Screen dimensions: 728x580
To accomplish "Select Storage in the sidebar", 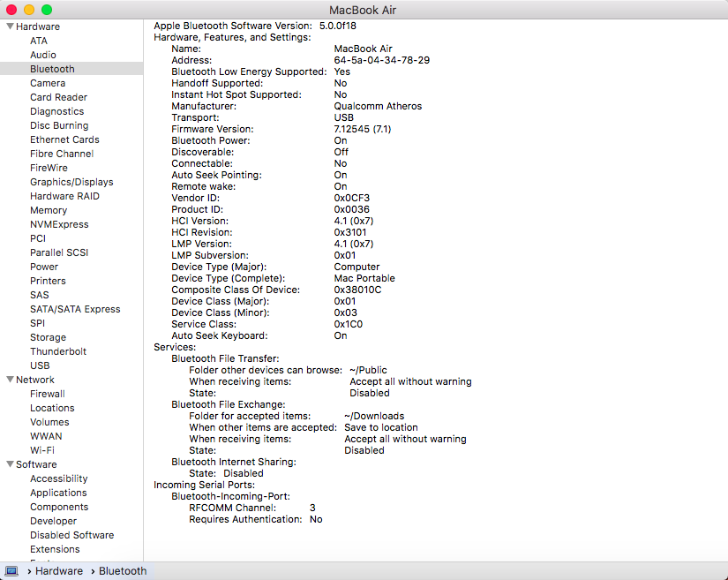I will click(x=48, y=337).
